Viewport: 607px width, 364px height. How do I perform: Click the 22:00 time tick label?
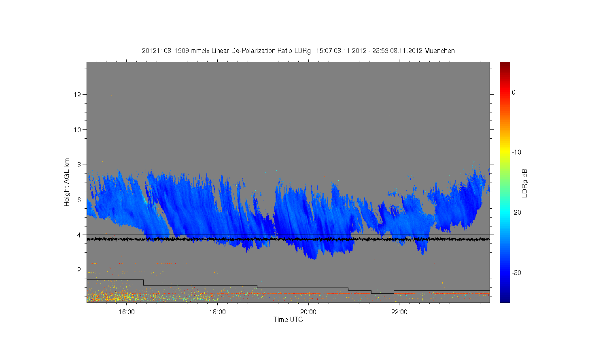click(399, 312)
